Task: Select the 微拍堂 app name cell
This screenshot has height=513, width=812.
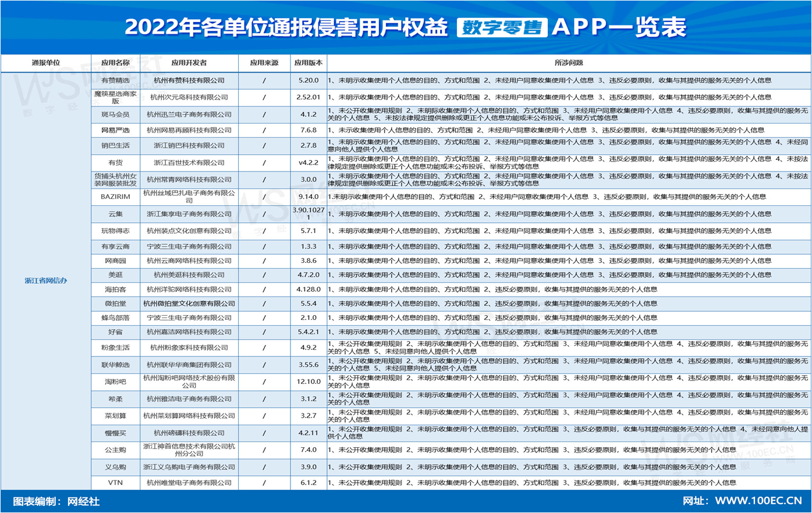Action: click(115, 304)
